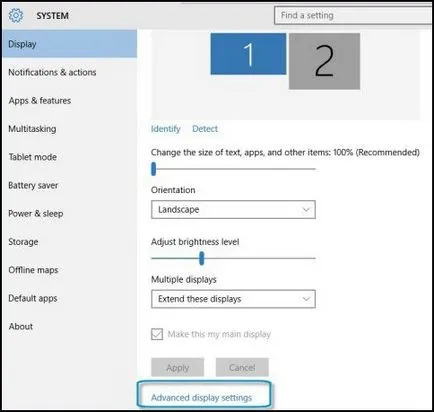Open the Orientation Landscape dropdown

tap(233, 209)
